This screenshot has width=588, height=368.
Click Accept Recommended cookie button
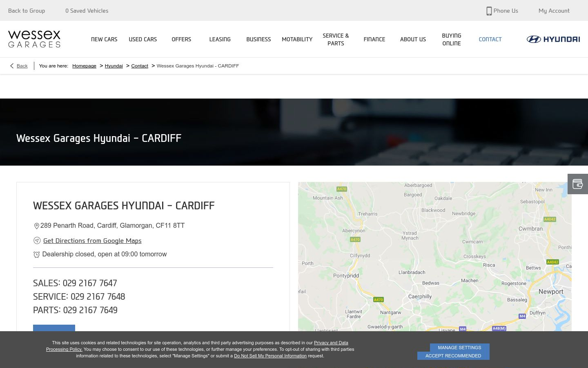point(453,356)
